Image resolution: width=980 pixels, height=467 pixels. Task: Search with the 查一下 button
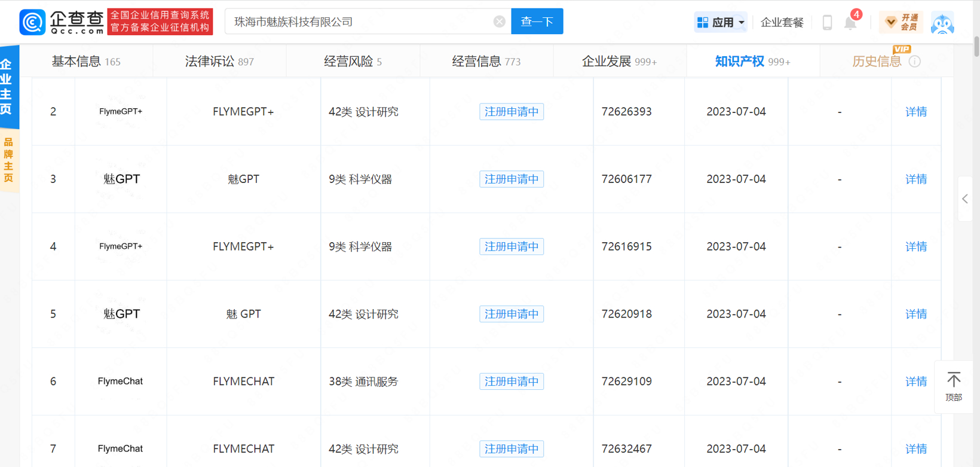537,22
